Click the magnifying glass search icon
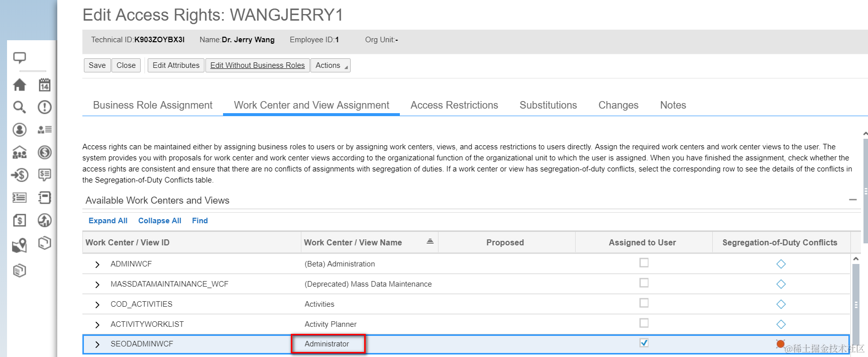The image size is (868, 357). (20, 107)
